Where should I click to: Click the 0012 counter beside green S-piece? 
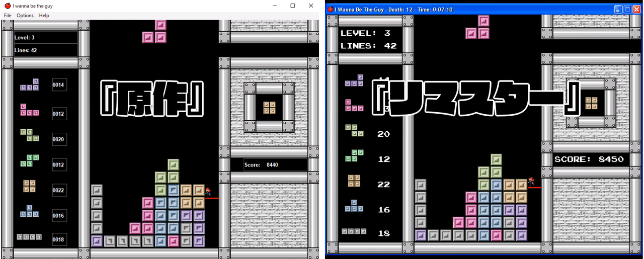(x=59, y=164)
